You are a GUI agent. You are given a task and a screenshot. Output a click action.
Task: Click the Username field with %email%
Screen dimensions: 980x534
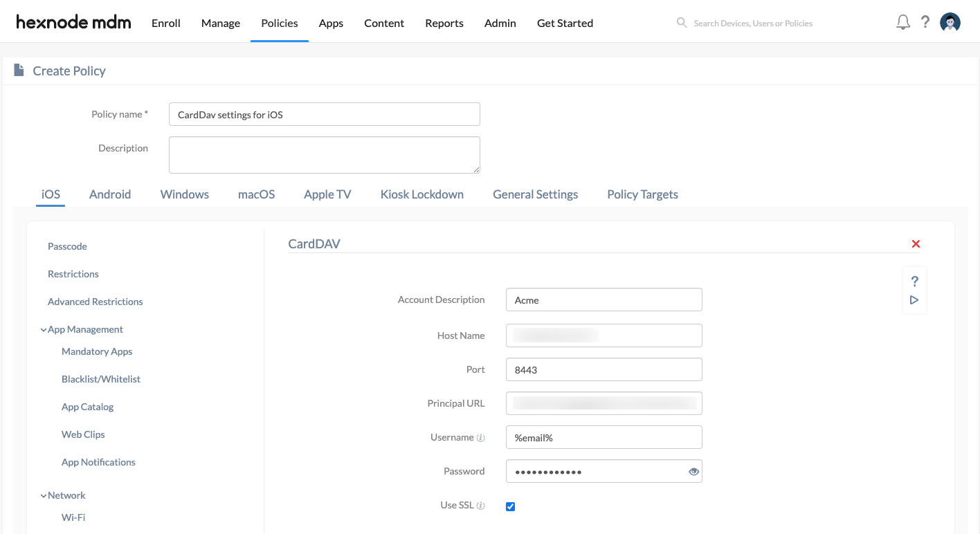(x=604, y=437)
